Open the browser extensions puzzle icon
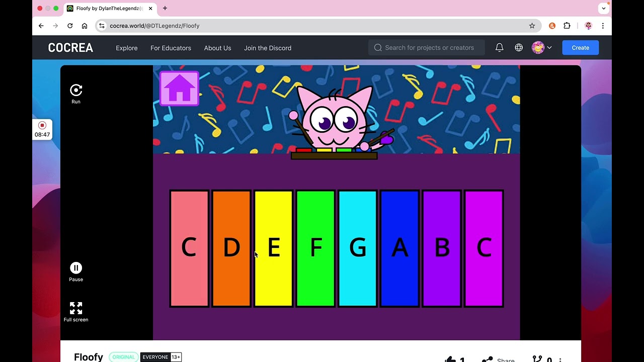The image size is (644, 362). tap(567, 26)
